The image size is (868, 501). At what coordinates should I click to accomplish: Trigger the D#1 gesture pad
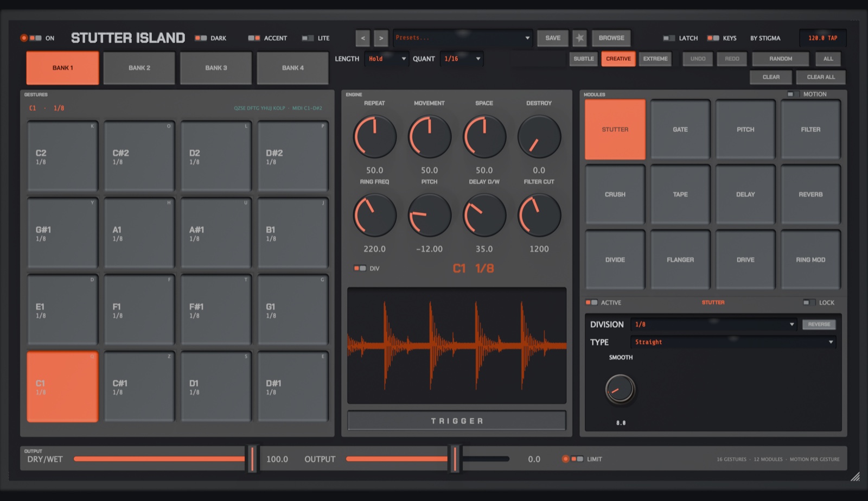click(x=293, y=386)
